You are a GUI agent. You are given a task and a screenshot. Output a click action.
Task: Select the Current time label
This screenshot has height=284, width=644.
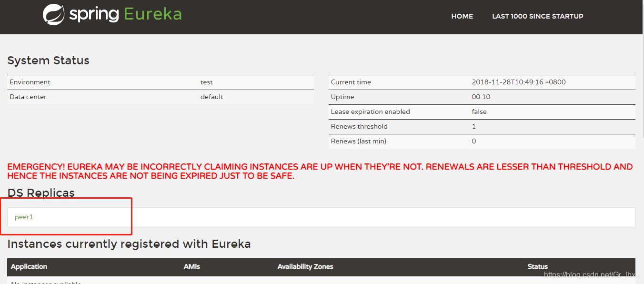[x=351, y=82]
